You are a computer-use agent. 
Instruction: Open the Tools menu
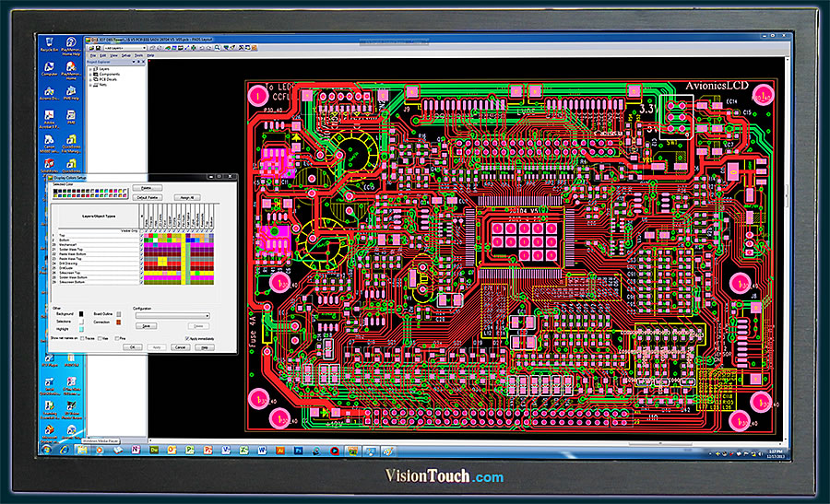[138, 55]
